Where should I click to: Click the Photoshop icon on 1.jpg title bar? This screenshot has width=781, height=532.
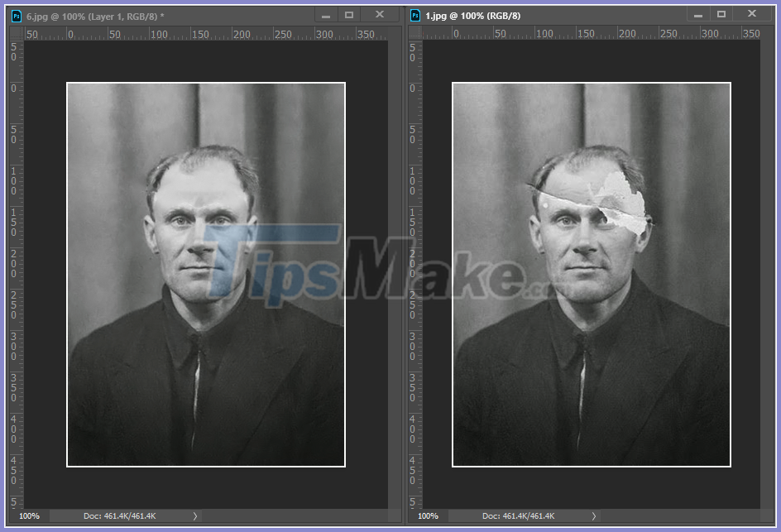(x=414, y=14)
